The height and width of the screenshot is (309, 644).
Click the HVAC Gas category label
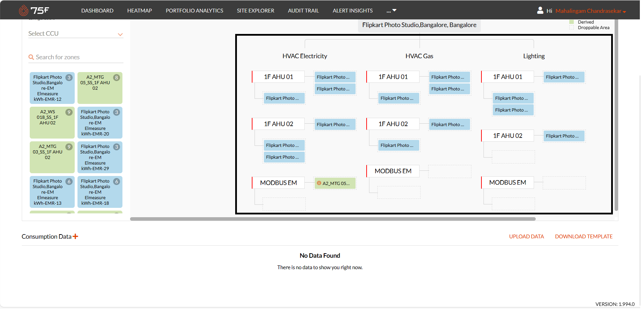coord(419,56)
